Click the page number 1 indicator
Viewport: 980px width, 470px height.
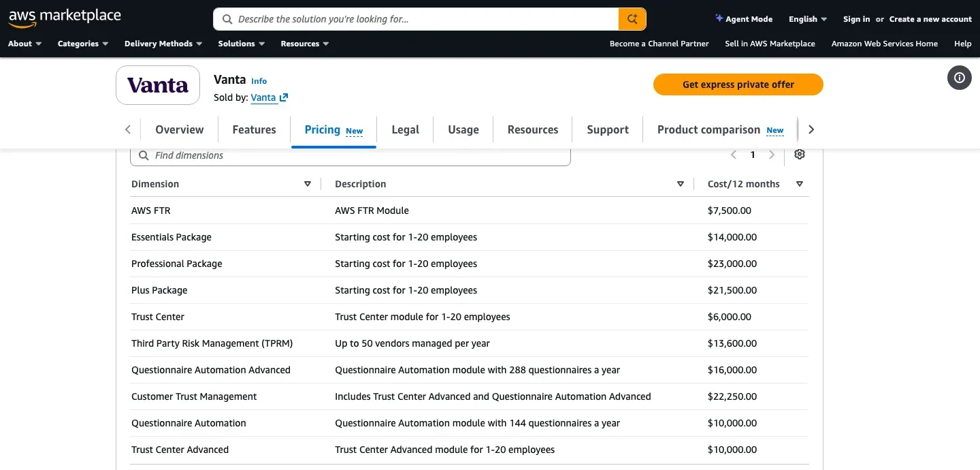[x=753, y=155]
